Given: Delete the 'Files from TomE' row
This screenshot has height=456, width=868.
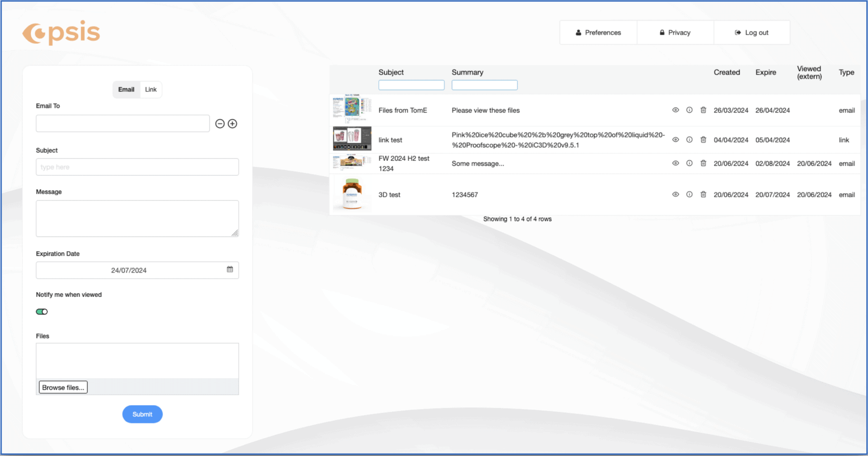Looking at the screenshot, I should point(703,110).
